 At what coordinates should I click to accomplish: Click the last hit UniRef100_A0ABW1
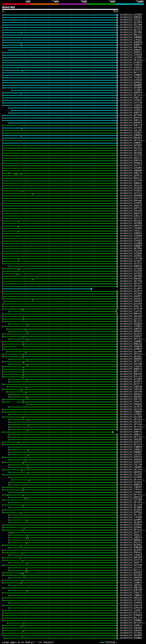point(131,638)
